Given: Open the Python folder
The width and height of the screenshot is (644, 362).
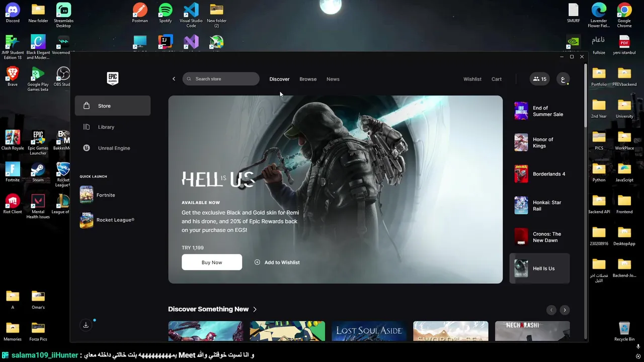Looking at the screenshot, I should coord(599,172).
